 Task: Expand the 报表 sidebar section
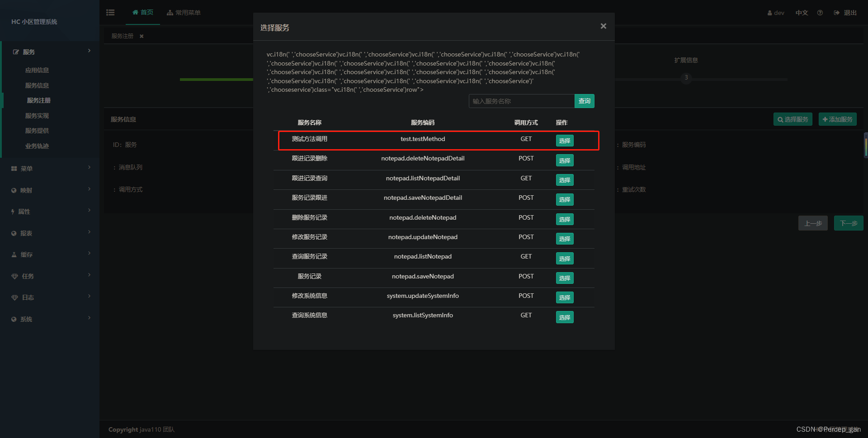[x=50, y=233]
